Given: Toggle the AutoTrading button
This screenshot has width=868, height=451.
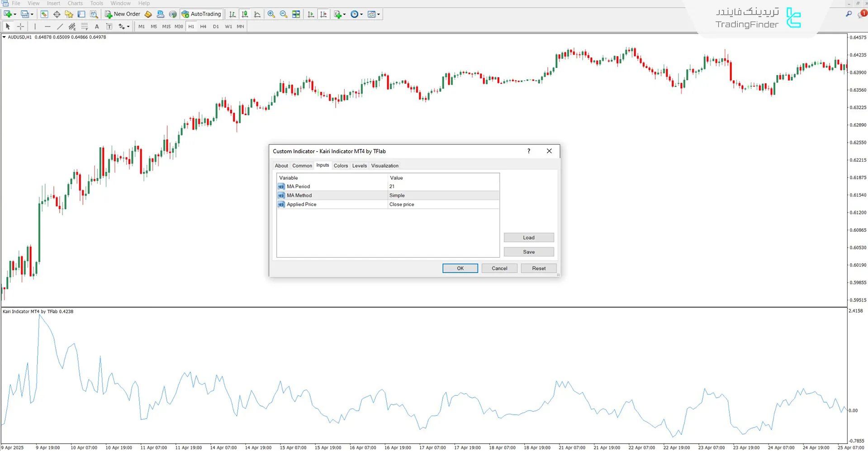Looking at the screenshot, I should (x=201, y=14).
